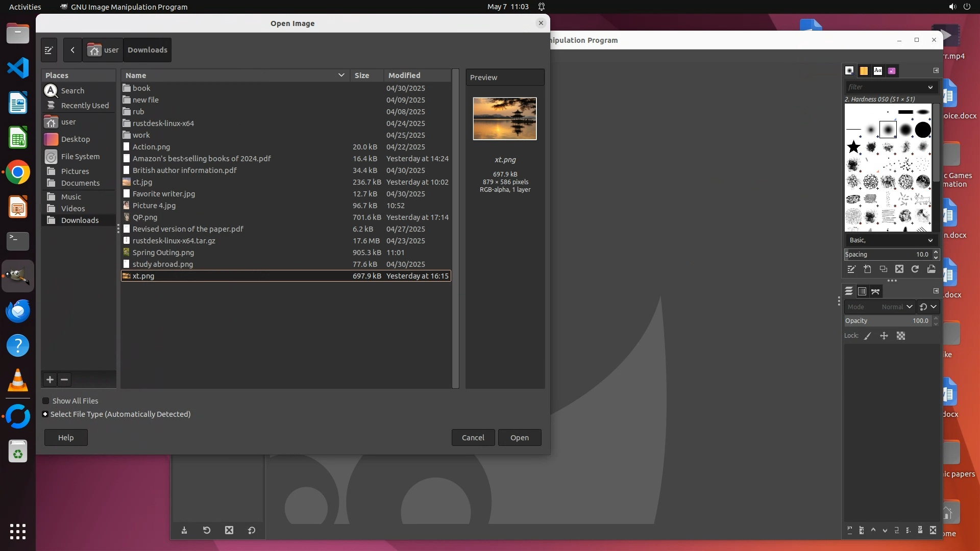Delete this brush icon
Screen dimensions: 980x551
(x=899, y=269)
